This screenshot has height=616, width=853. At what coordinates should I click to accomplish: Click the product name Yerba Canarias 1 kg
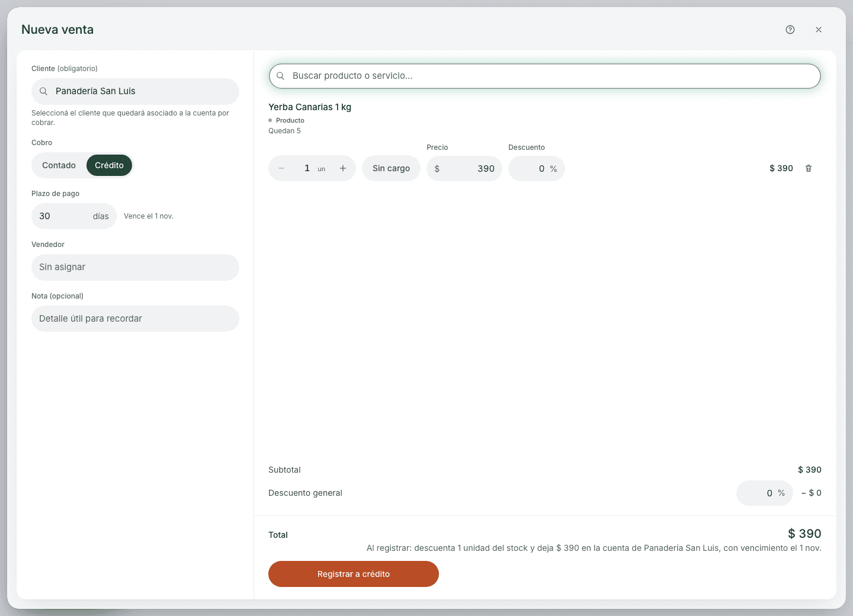310,107
